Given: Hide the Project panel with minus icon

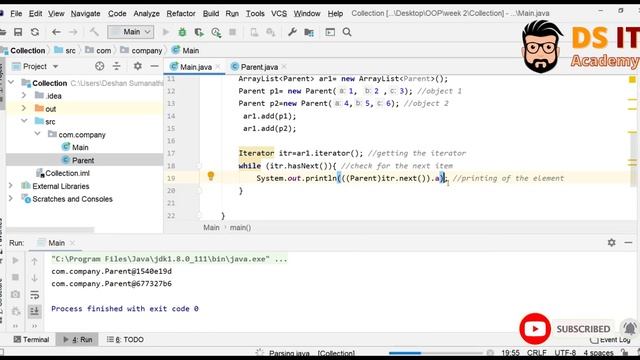Looking at the screenshot, I should tap(154, 66).
